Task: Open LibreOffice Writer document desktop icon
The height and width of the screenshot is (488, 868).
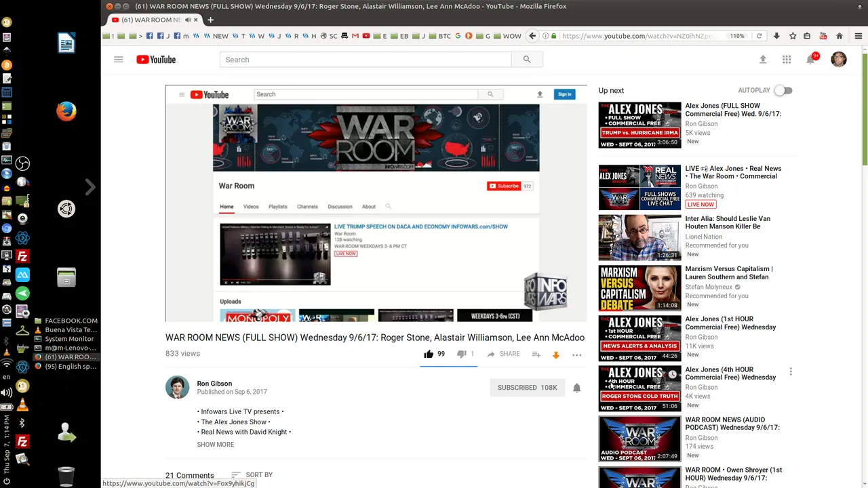Action: 66,43
